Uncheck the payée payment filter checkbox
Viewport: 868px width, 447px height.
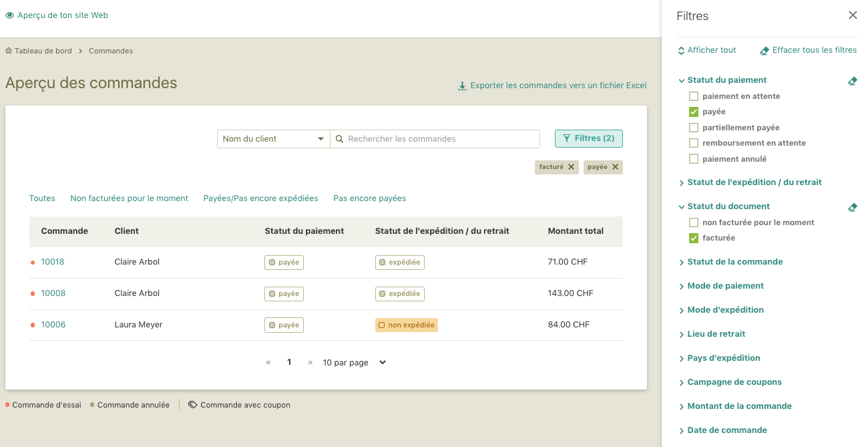pyautogui.click(x=694, y=112)
